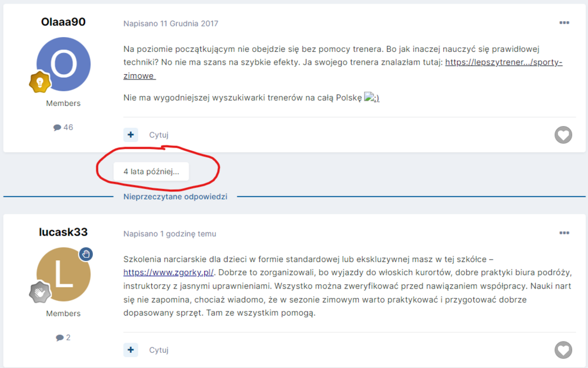This screenshot has height=368, width=588.
Task: Click the broken smiley image in Olaaa90's post
Action: point(372,98)
